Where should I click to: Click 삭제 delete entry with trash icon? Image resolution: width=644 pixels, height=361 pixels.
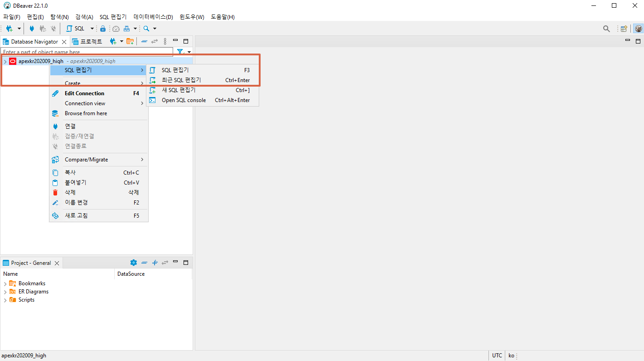pyautogui.click(x=98, y=193)
